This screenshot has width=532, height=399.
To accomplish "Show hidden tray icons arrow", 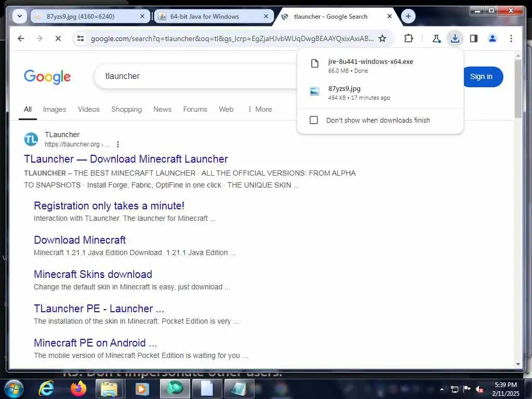I will 442,389.
